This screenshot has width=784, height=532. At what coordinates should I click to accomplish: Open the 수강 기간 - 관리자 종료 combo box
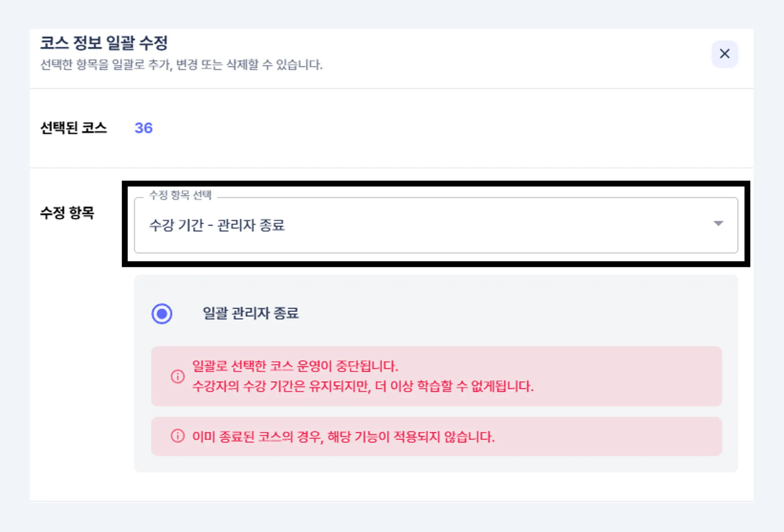421,225
